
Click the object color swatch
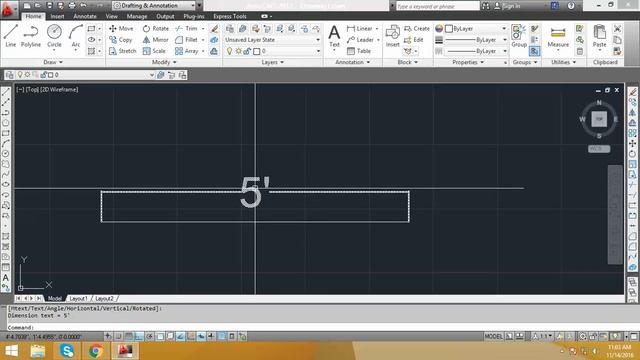pos(439,29)
